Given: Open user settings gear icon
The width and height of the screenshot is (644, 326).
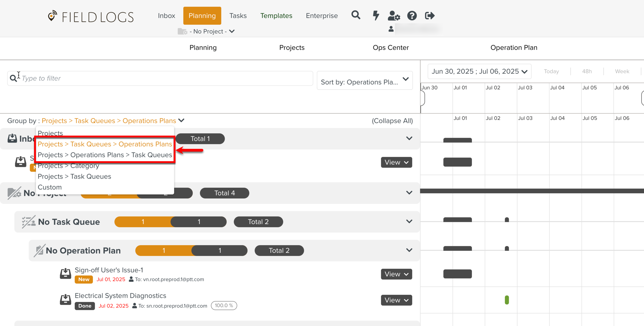Looking at the screenshot, I should (394, 15).
